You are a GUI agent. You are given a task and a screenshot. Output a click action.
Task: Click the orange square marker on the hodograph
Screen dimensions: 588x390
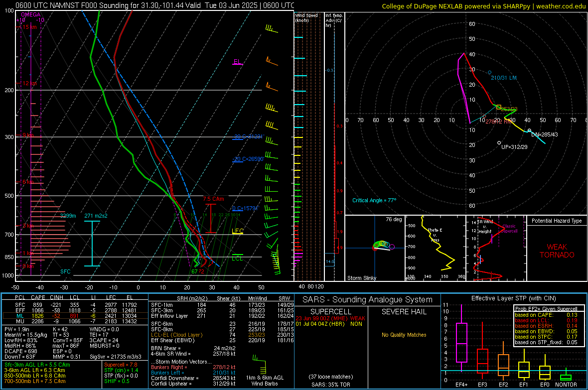[498, 107]
